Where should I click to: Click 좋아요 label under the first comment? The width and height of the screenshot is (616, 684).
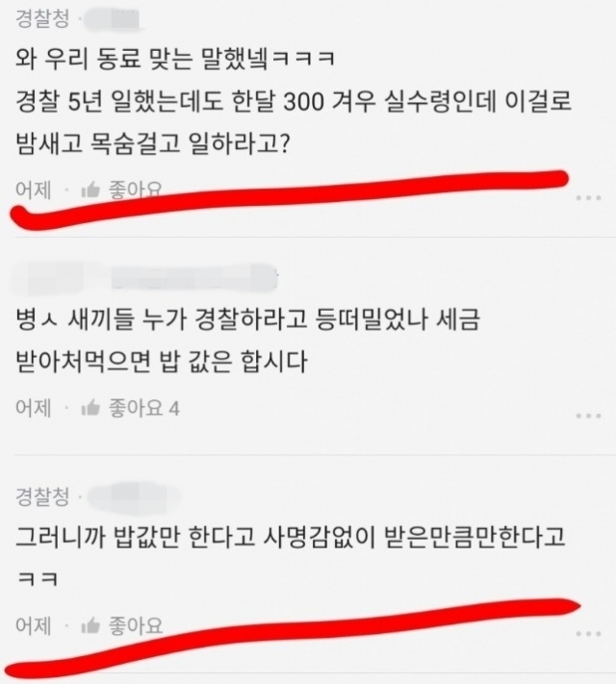136,190
